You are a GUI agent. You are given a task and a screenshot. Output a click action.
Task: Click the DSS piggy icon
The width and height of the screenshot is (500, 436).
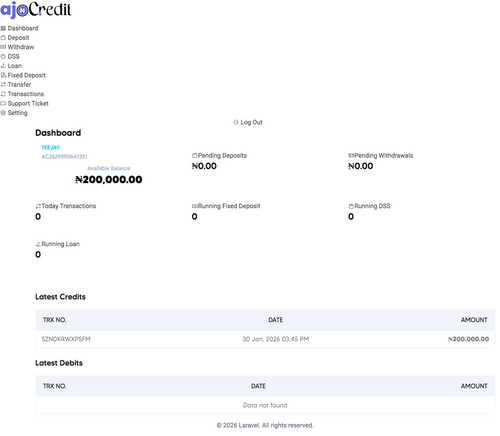(3, 56)
